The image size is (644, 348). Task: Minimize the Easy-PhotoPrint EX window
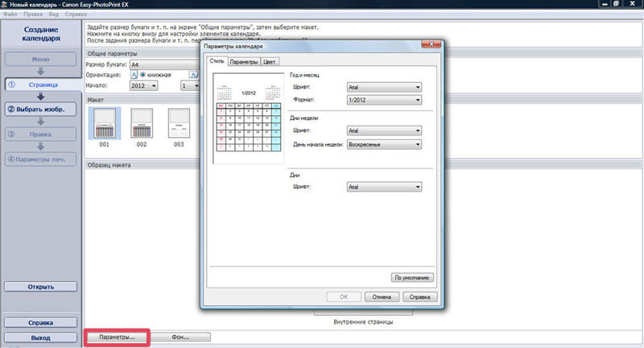(x=605, y=4)
